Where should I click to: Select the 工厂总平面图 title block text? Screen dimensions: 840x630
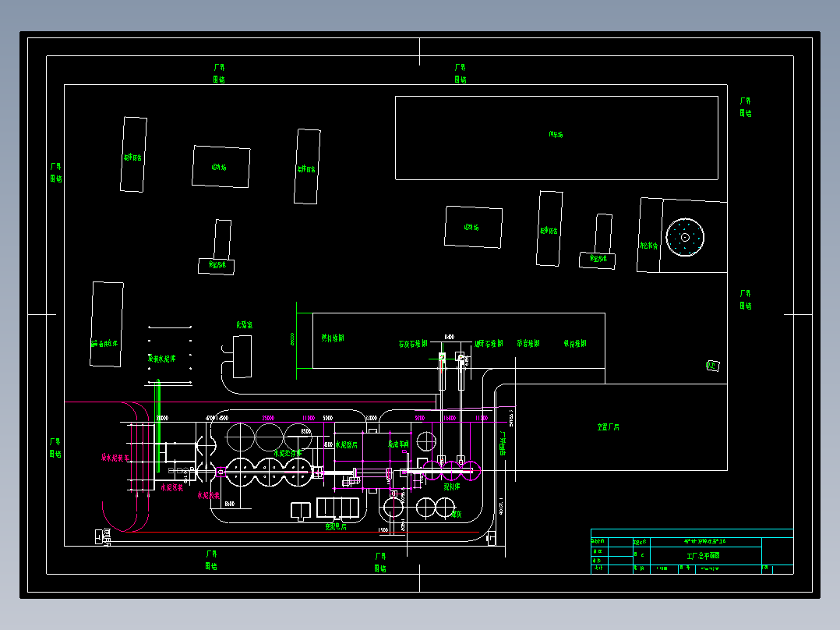point(704,556)
